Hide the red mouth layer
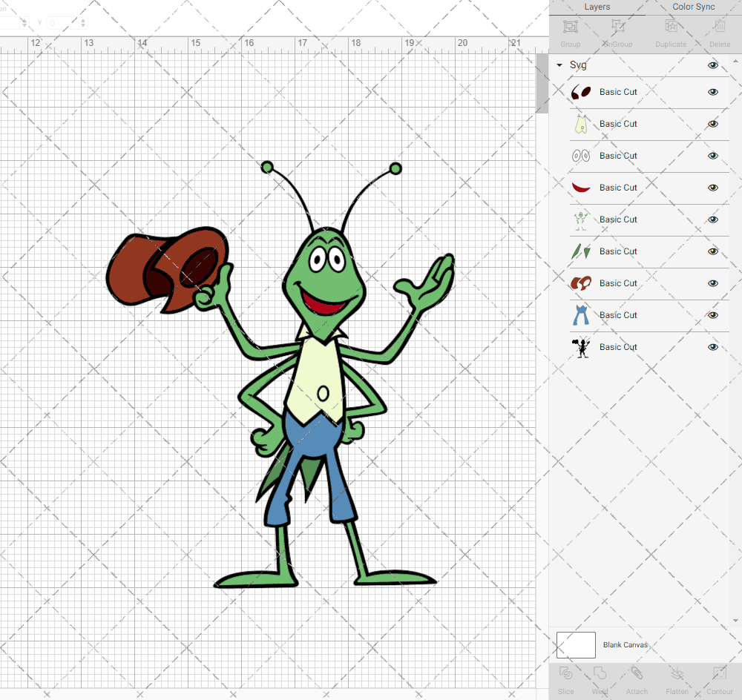This screenshot has height=700, width=742. tap(712, 188)
